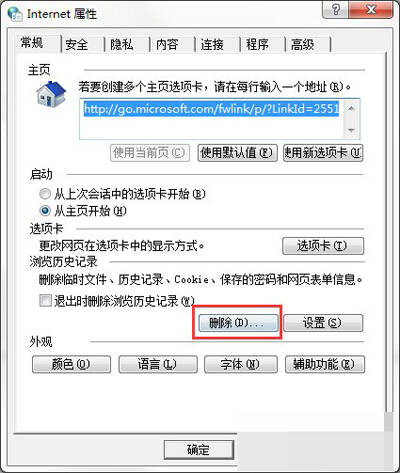400x473 pixels.
Task: Enable 退出时删除浏览历史记录 checkbox
Action: click(45, 300)
